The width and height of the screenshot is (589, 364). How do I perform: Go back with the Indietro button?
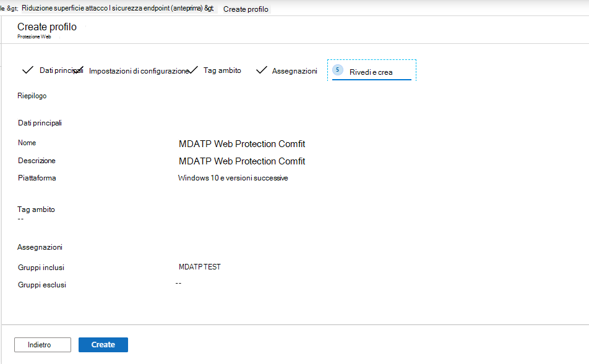(43, 344)
